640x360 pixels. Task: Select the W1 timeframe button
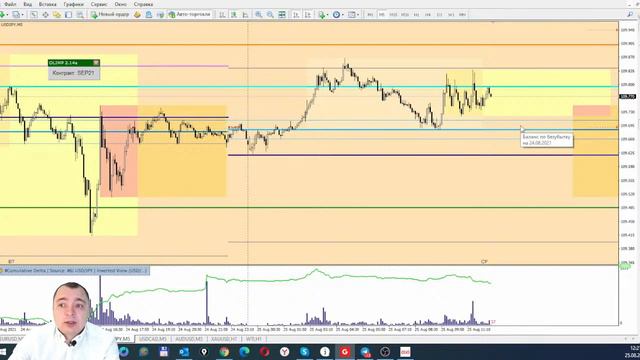(451, 15)
